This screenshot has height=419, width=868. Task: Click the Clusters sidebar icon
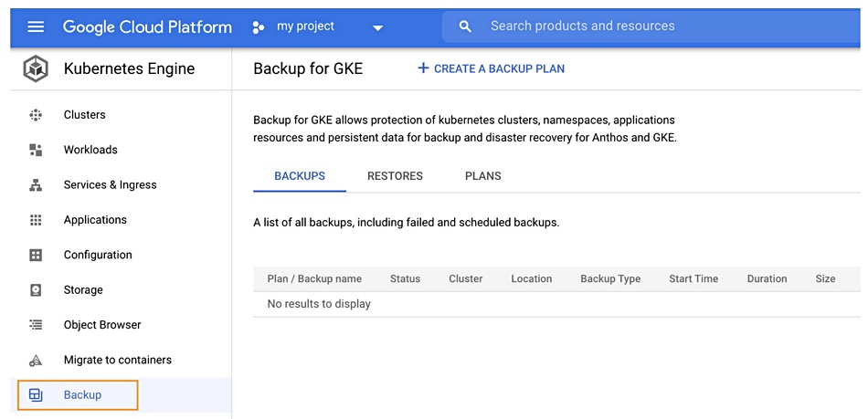pos(36,115)
